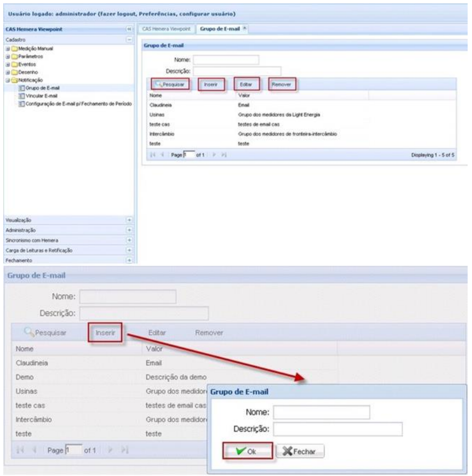472x476 pixels.
Task: Click Editar in the upper grid toolbar
Action: click(x=246, y=85)
